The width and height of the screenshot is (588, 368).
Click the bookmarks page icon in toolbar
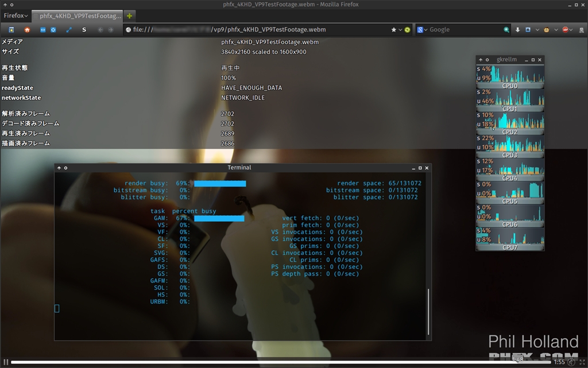[x=11, y=30]
